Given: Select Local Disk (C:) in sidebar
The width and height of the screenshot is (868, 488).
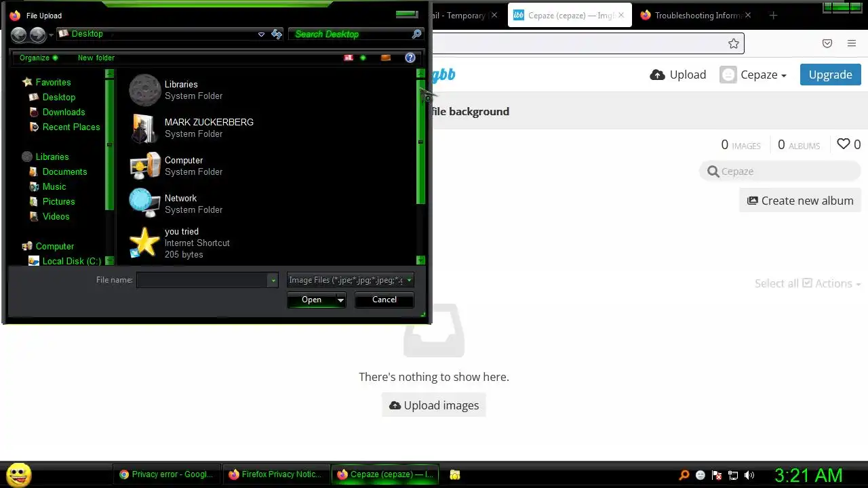Looking at the screenshot, I should (71, 261).
